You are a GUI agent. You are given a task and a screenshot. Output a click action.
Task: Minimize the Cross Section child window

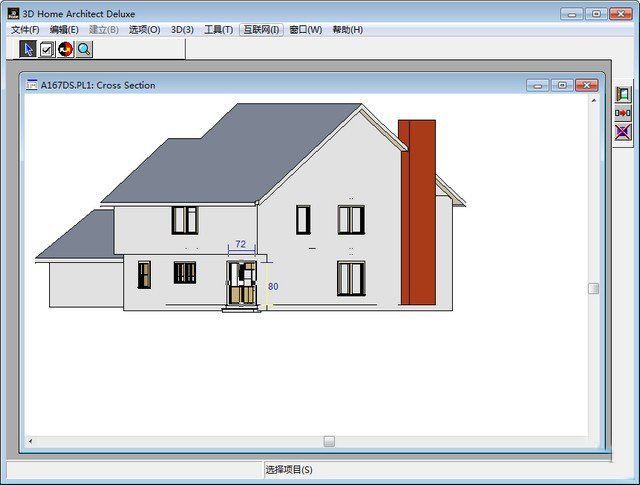click(538, 85)
